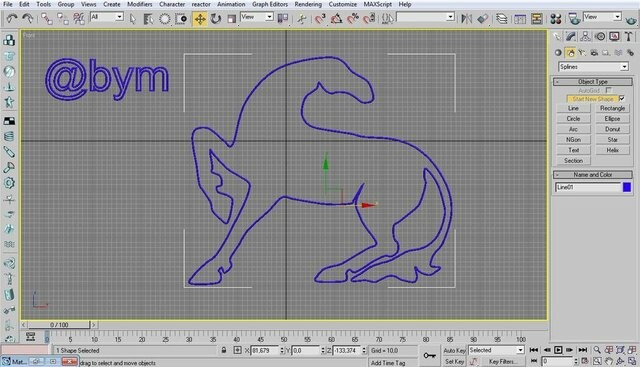Redo with the Redo arrow icon
Viewport: 640px width, 367px height.
click(28, 18)
